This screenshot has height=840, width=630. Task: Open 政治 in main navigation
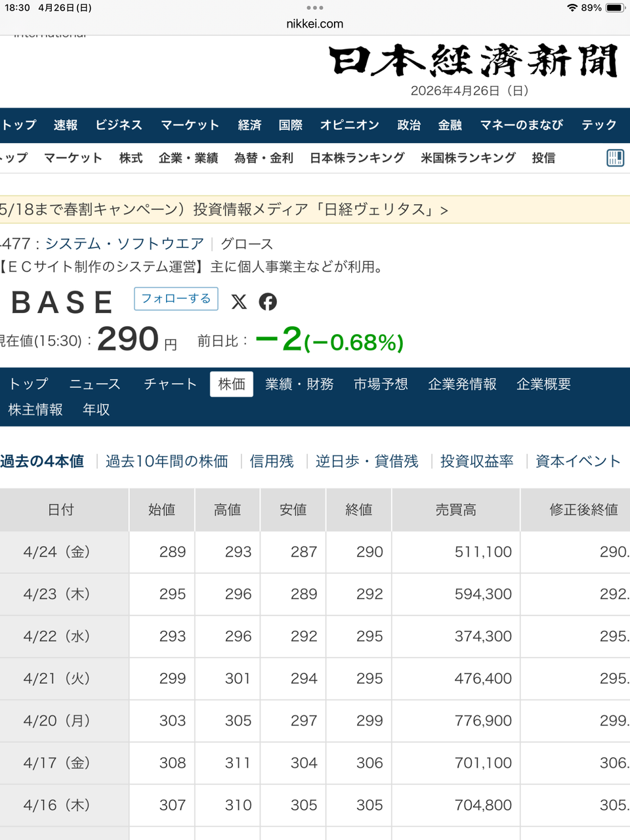[409, 125]
